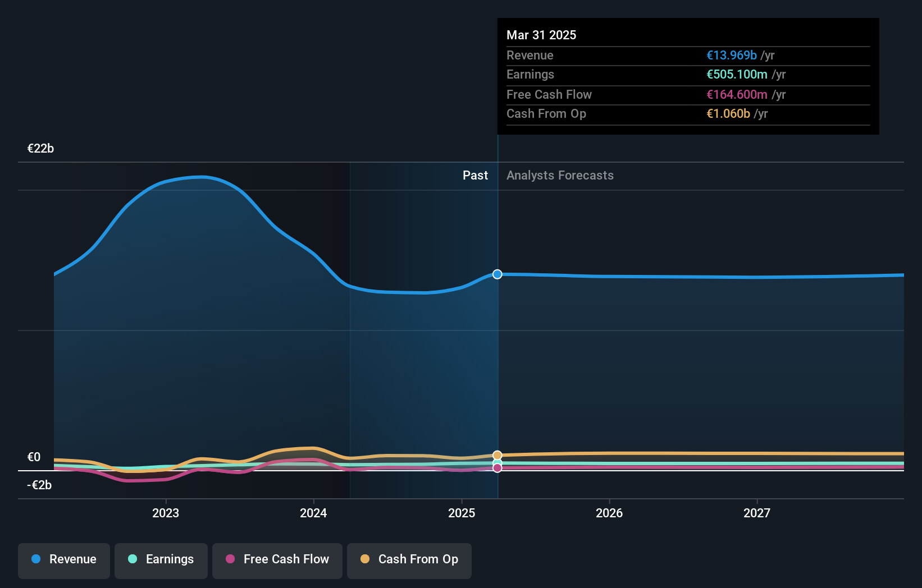Image resolution: width=922 pixels, height=588 pixels.
Task: Click the Free Cash Flow label in tooltip
Action: click(x=549, y=94)
